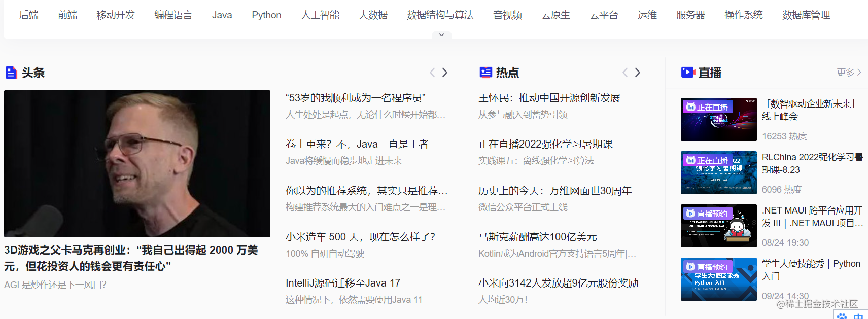868x319 pixels.
Task: Go to next 头条 page arrow
Action: click(445, 73)
